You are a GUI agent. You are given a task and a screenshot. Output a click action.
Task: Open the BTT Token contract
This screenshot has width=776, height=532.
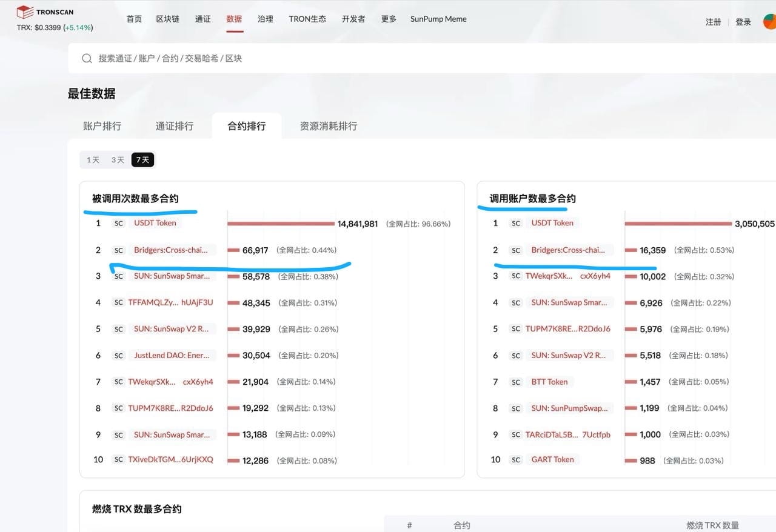[550, 382]
